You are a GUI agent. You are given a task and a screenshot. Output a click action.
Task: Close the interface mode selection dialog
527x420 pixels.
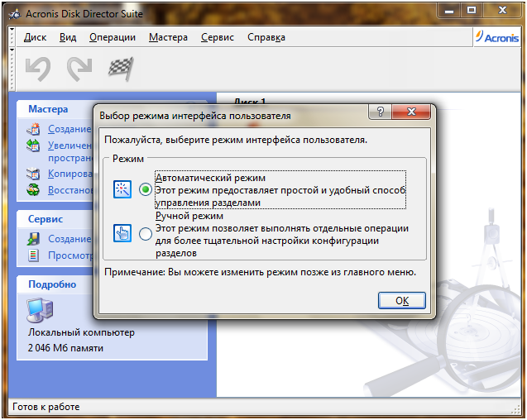click(x=411, y=112)
